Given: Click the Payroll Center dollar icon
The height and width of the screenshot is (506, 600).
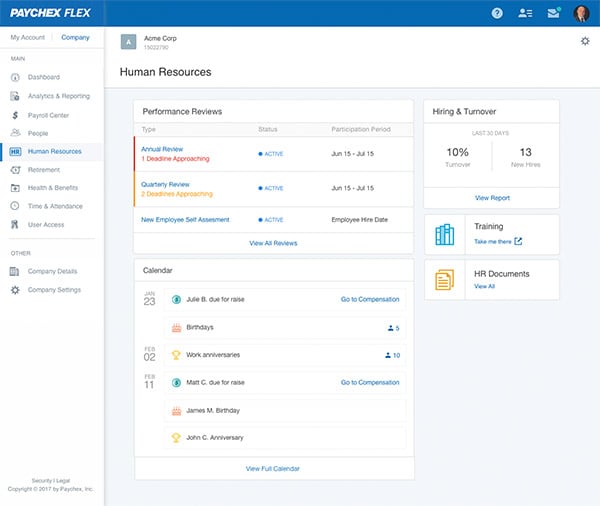Looking at the screenshot, I should tap(15, 115).
